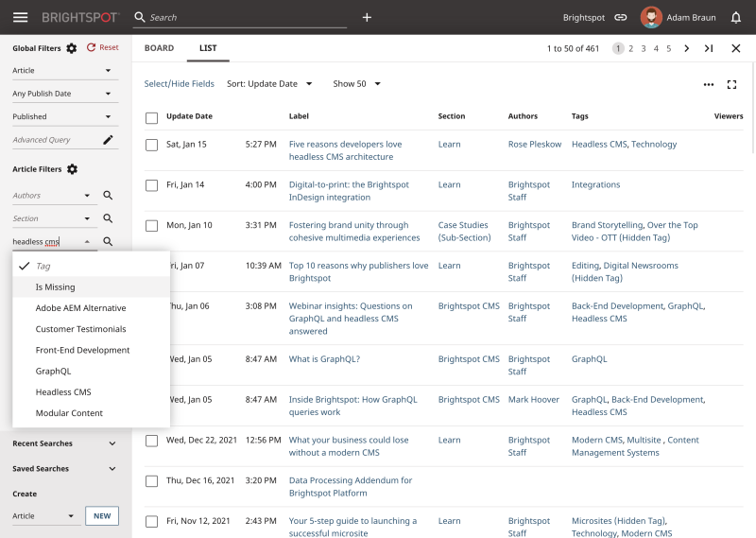Screen dimensions: 756x538
Task: Click the Advanced Query pencil icon
Action: pyautogui.click(x=108, y=140)
